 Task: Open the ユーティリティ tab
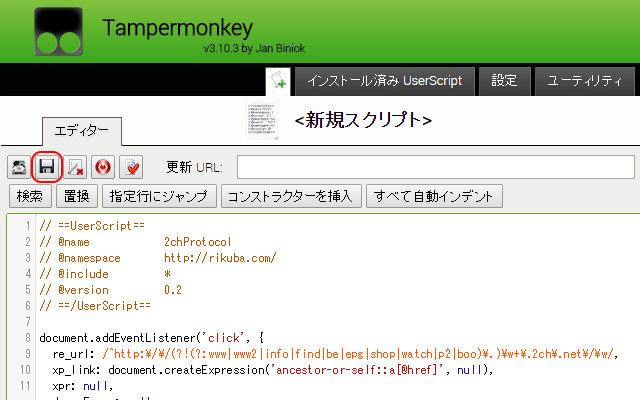(585, 81)
